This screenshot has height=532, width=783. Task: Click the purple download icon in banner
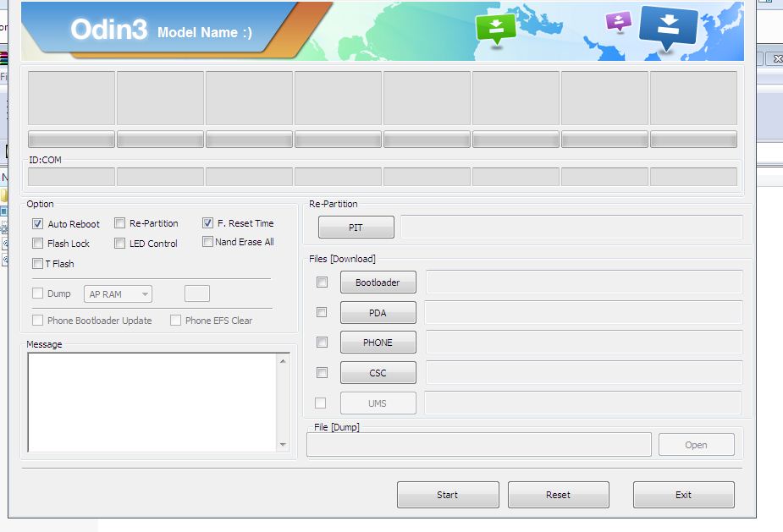pos(619,21)
